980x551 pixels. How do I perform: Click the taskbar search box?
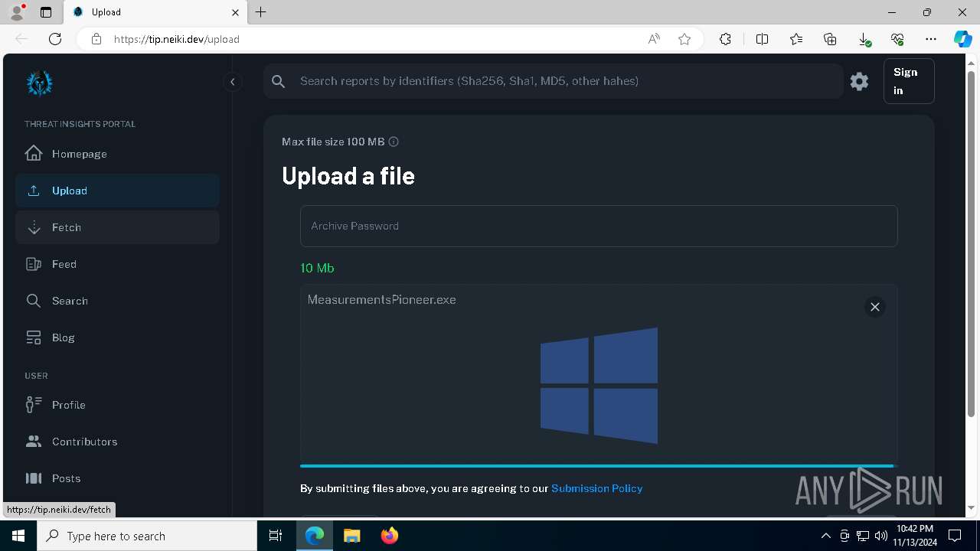(x=147, y=536)
